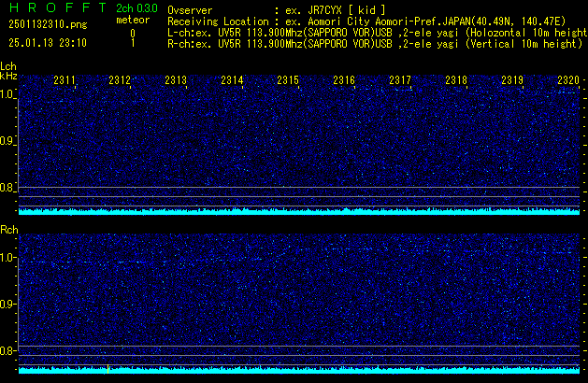Select the 2316 time marker
This screenshot has width=588, height=383.
344,80
